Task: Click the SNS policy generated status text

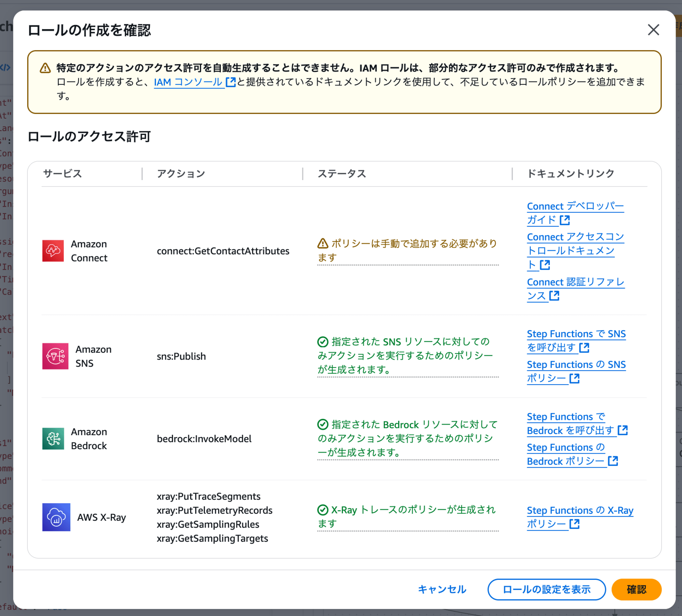Action: pyautogui.click(x=408, y=356)
